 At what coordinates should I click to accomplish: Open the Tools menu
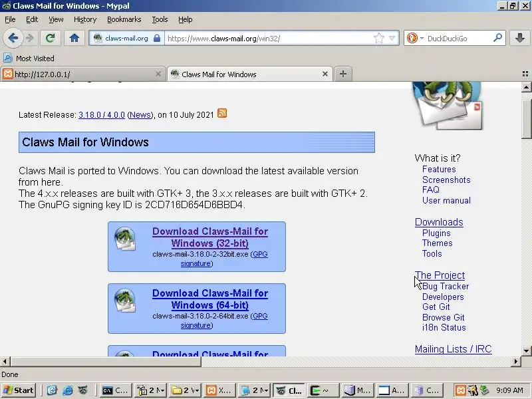(x=160, y=19)
